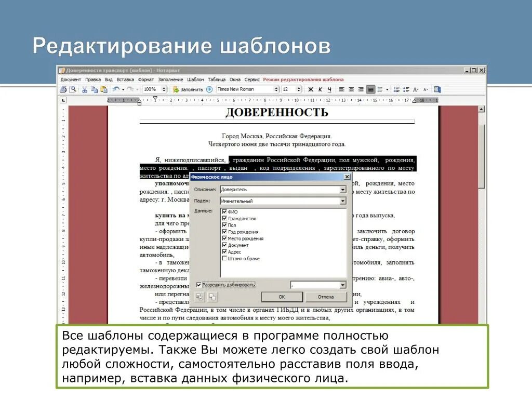Click the Cut scissors icon

(x=85, y=89)
